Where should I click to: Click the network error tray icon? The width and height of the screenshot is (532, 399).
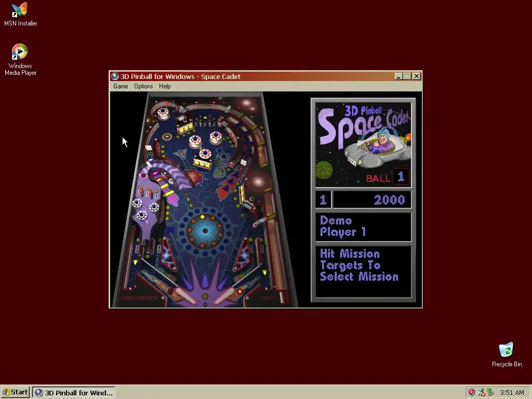(481, 392)
